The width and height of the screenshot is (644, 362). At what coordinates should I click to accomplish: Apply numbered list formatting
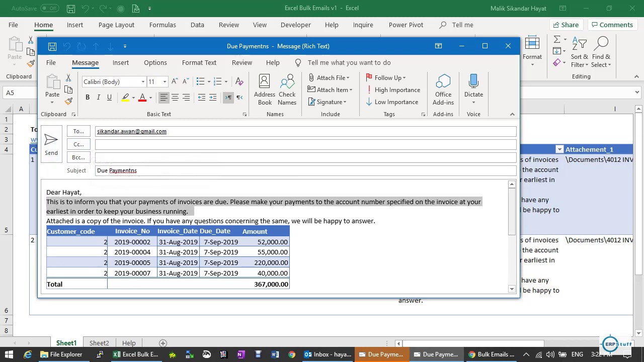[x=218, y=81]
